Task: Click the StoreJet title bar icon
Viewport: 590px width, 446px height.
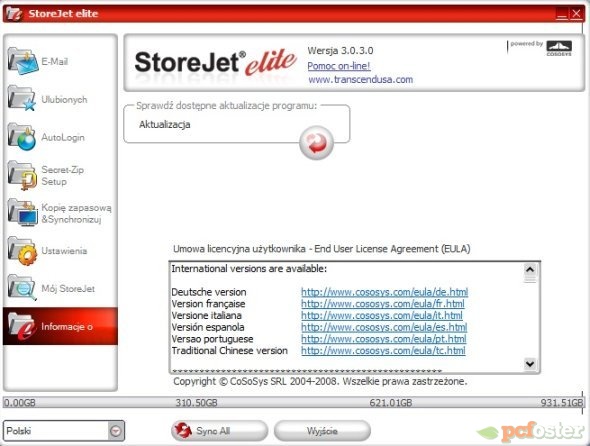Action: pyautogui.click(x=14, y=14)
